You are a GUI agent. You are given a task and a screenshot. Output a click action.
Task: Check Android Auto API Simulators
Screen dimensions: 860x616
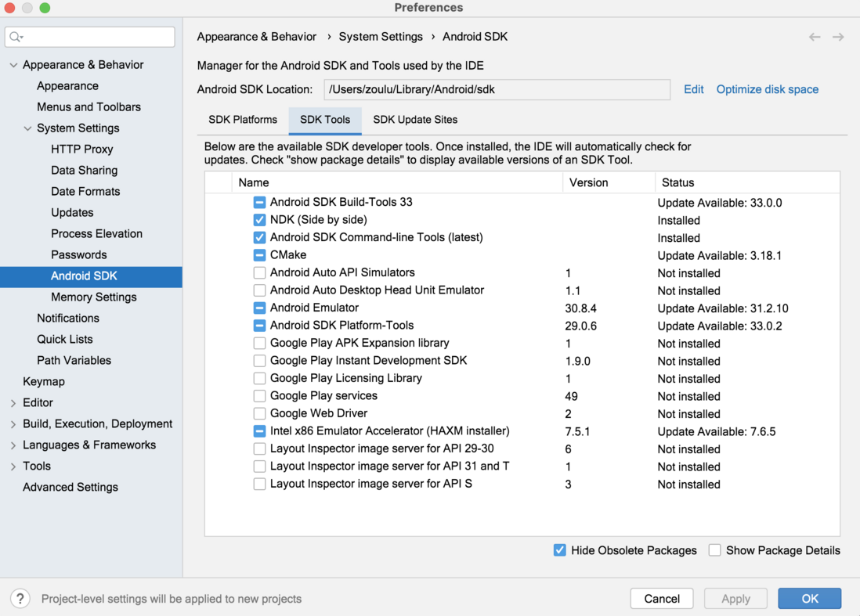(259, 272)
